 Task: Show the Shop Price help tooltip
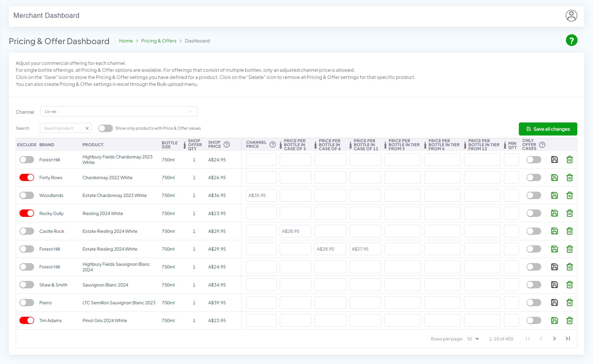(226, 145)
